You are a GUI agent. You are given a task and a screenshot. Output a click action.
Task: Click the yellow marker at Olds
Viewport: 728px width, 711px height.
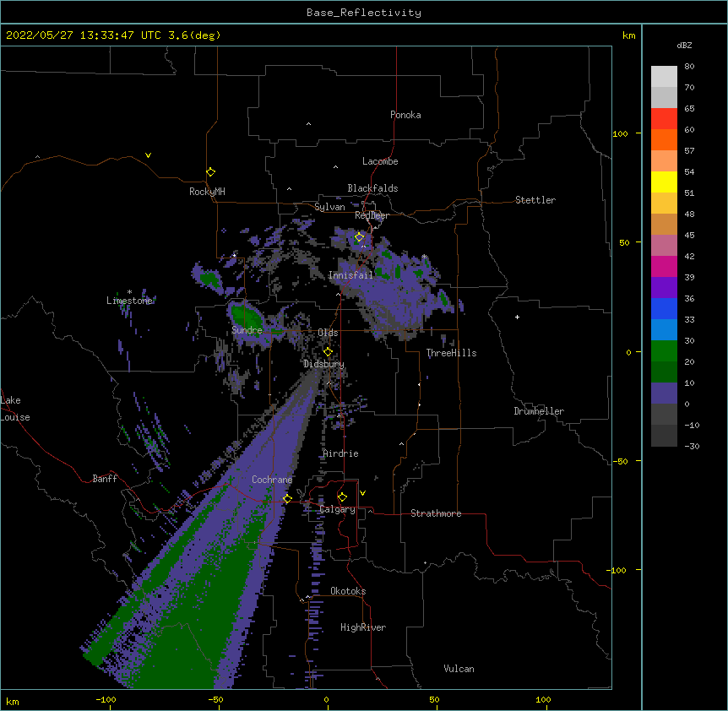328,352
